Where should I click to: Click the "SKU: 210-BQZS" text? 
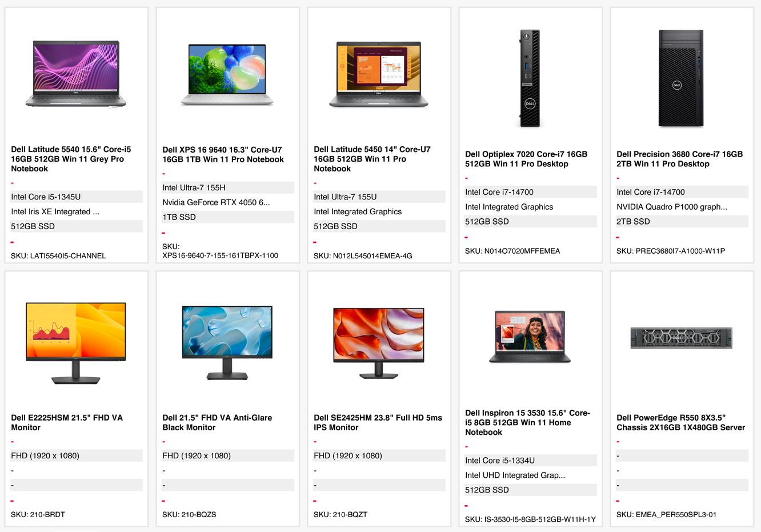click(x=189, y=514)
